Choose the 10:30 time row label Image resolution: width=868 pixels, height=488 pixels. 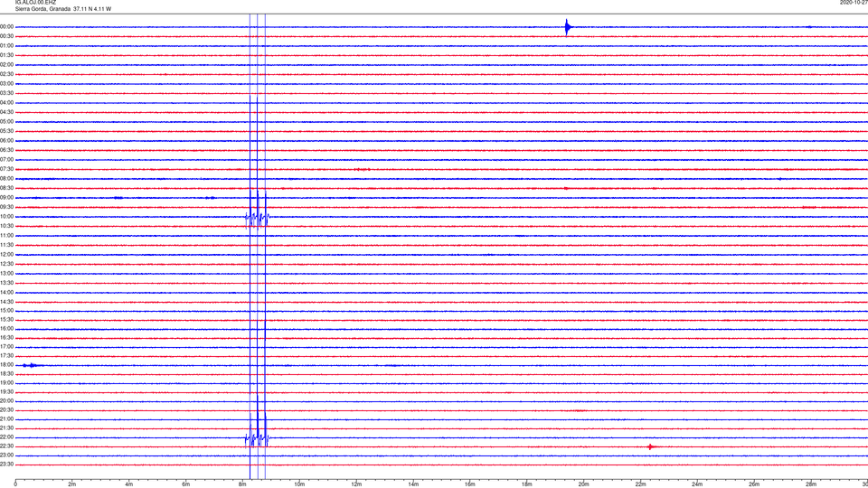click(x=7, y=226)
